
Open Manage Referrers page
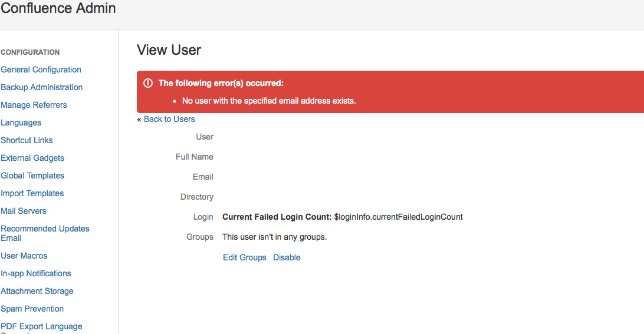pyautogui.click(x=34, y=105)
